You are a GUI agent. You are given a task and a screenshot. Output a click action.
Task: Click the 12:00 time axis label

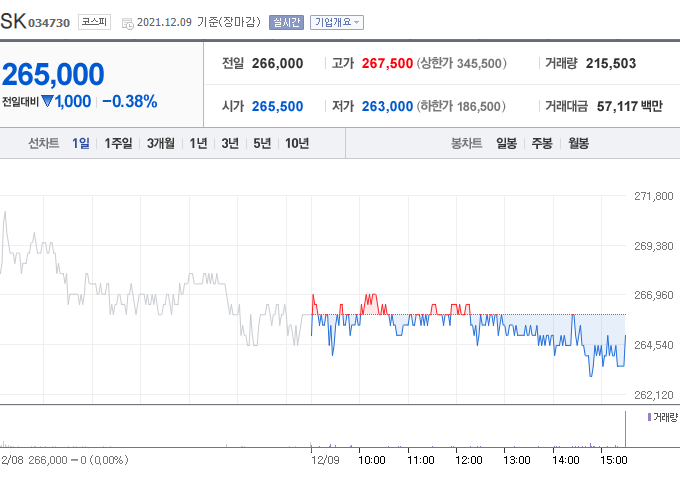pyautogui.click(x=469, y=460)
